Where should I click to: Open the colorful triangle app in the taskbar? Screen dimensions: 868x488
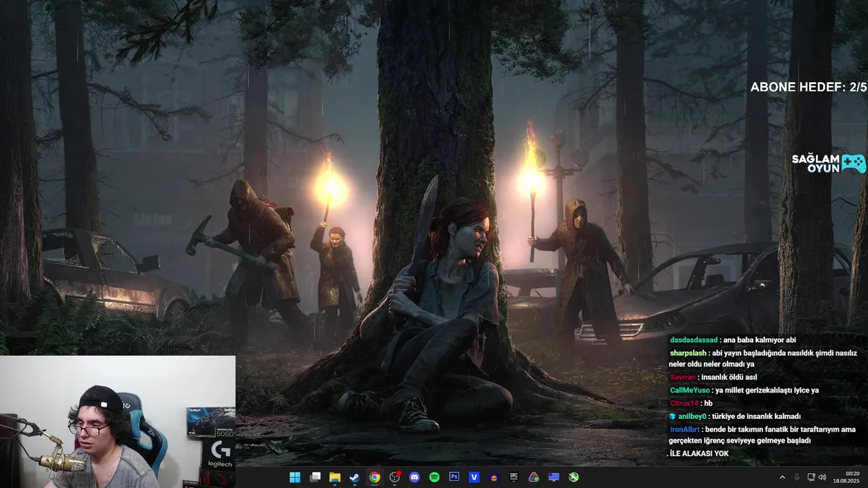pos(534,477)
